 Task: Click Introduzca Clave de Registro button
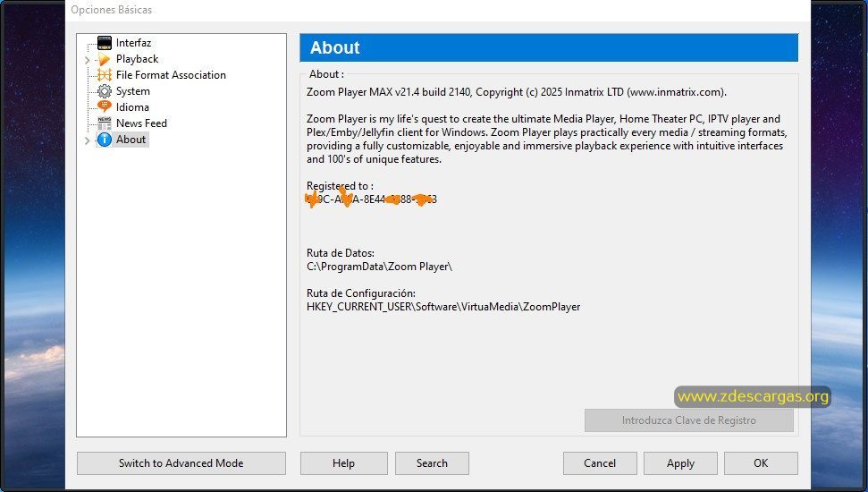(688, 420)
